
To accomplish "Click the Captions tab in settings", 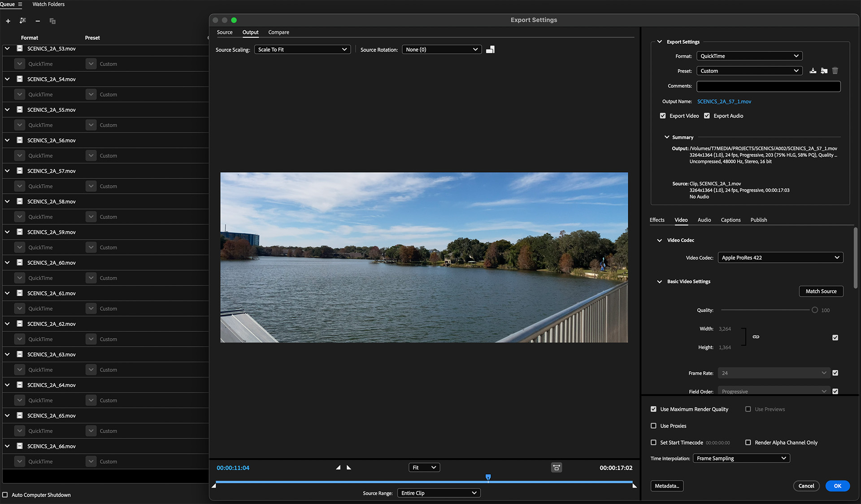I will point(731,220).
